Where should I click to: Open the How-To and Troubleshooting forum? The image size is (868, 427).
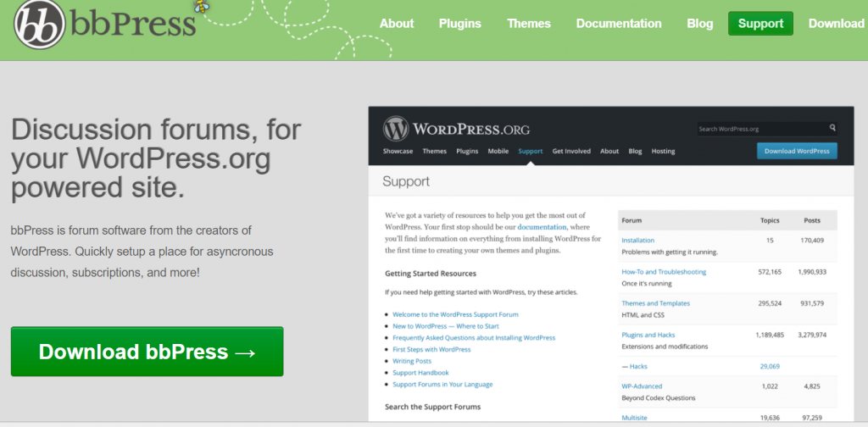[664, 272]
